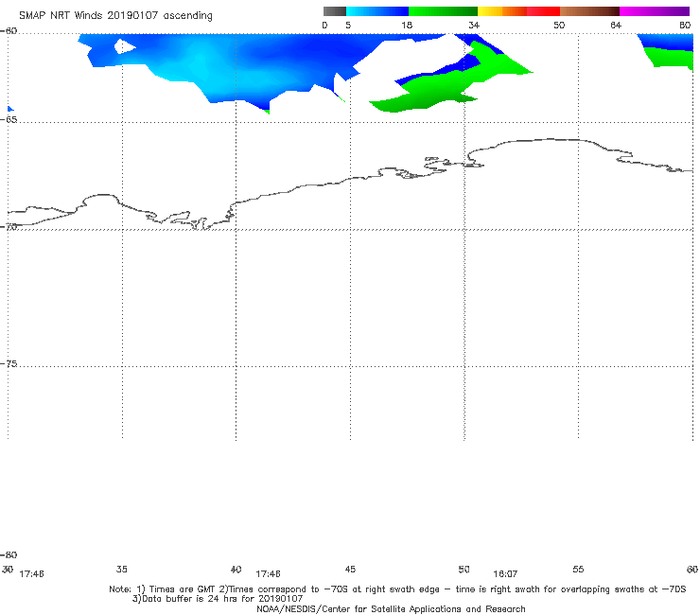Select the swath time '16:07'
This screenshot has width=700, height=615.
(x=505, y=574)
